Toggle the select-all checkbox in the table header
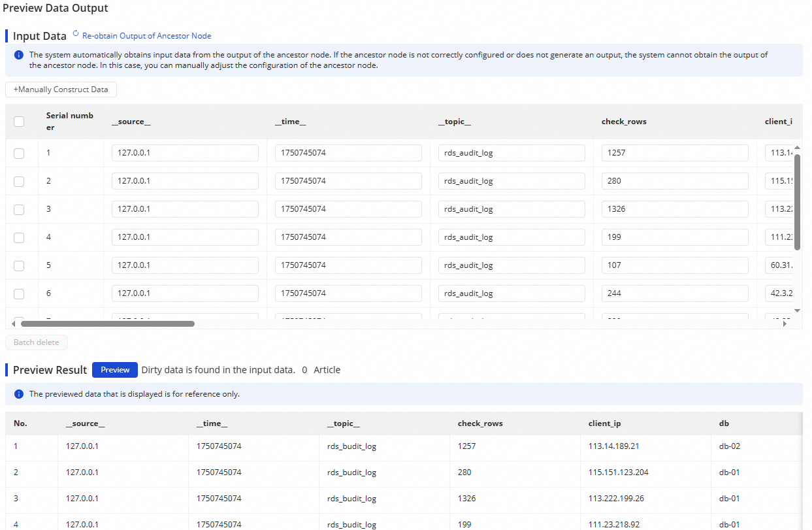Image resolution: width=812 pixels, height=530 pixels. [x=19, y=121]
